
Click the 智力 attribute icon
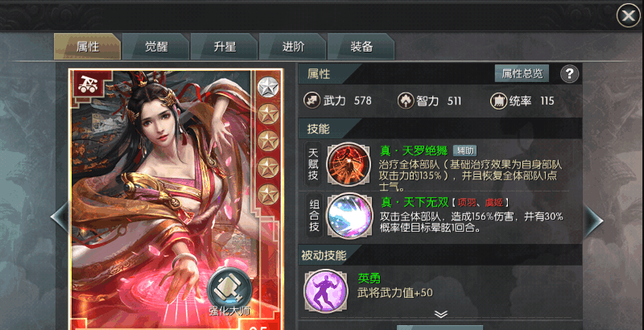(x=406, y=101)
